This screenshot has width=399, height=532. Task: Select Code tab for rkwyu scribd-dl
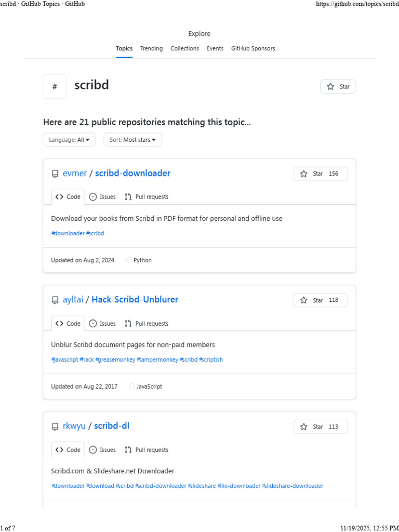tap(68, 450)
